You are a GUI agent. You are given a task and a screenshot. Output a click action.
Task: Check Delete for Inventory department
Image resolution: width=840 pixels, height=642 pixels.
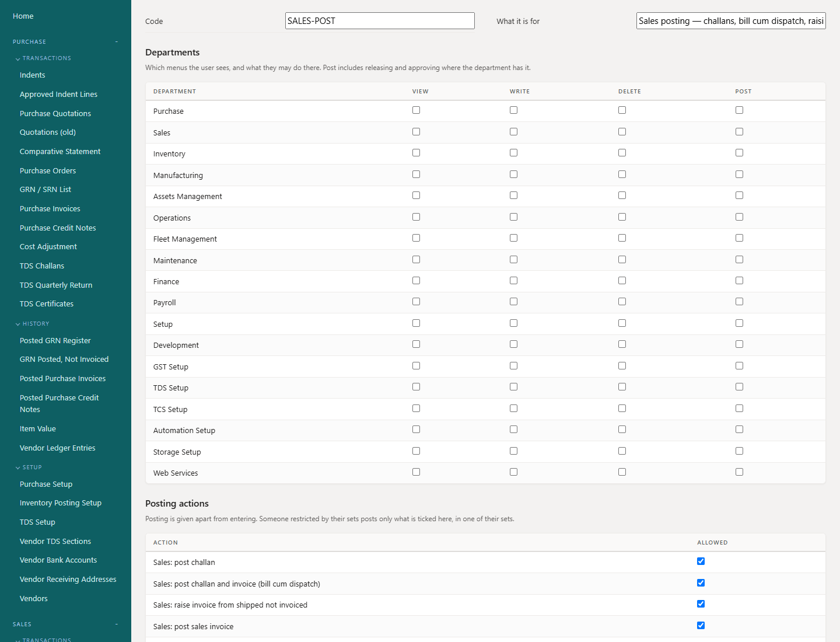click(622, 153)
